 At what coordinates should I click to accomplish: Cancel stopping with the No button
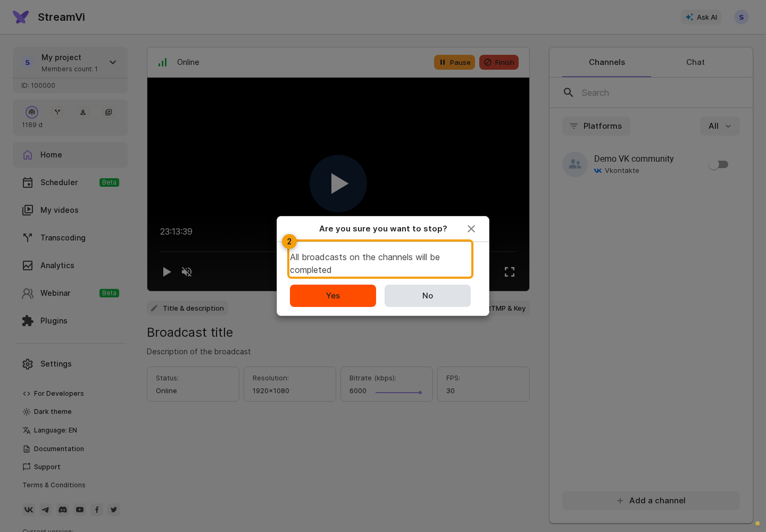[428, 296]
